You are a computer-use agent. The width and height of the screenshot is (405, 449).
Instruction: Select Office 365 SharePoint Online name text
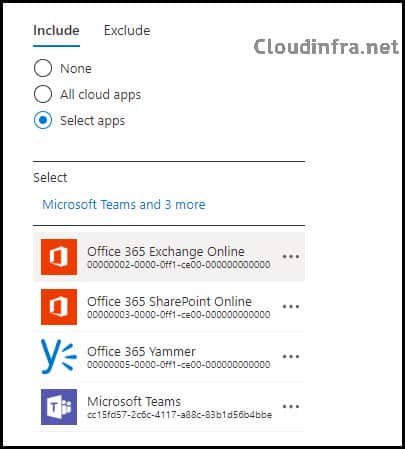coord(169,302)
